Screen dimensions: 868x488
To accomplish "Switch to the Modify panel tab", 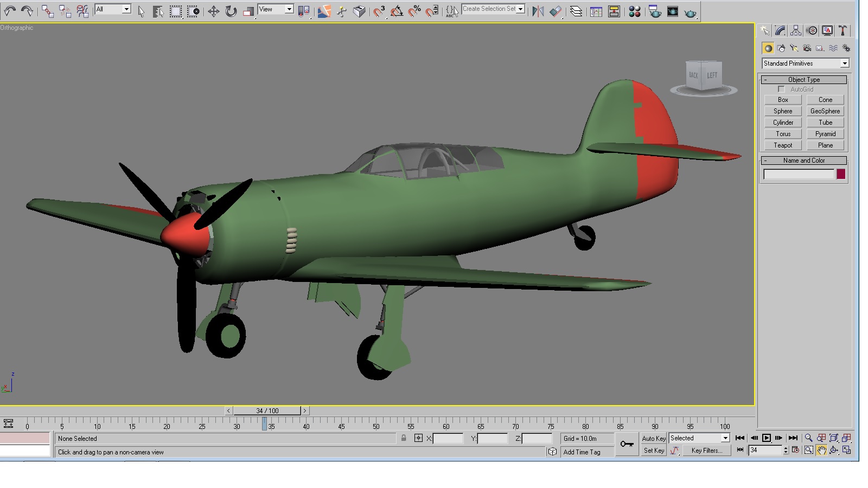I will 780,31.
